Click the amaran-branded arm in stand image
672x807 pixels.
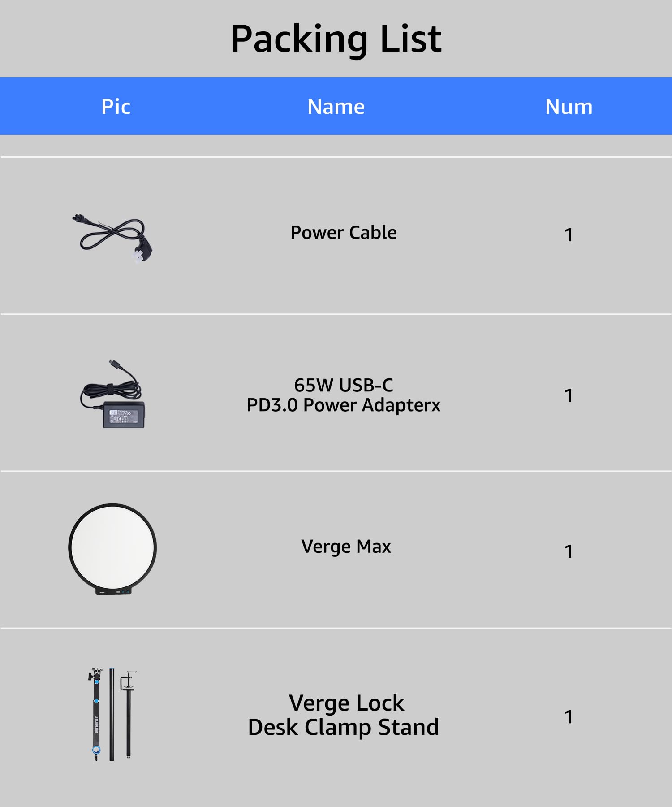tap(96, 714)
